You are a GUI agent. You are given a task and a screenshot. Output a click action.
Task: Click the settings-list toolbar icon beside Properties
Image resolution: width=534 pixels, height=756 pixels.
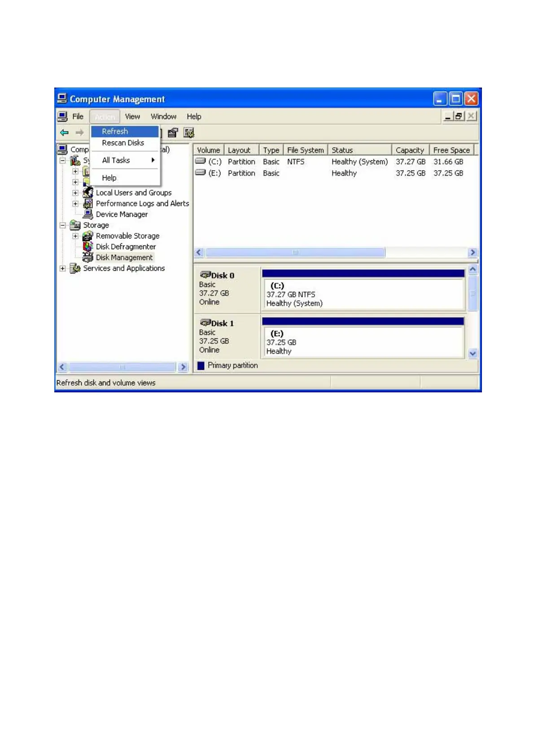189,132
